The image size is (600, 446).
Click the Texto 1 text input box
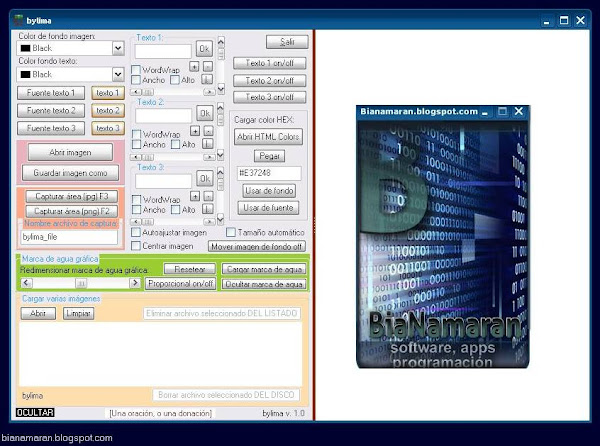coord(163,51)
